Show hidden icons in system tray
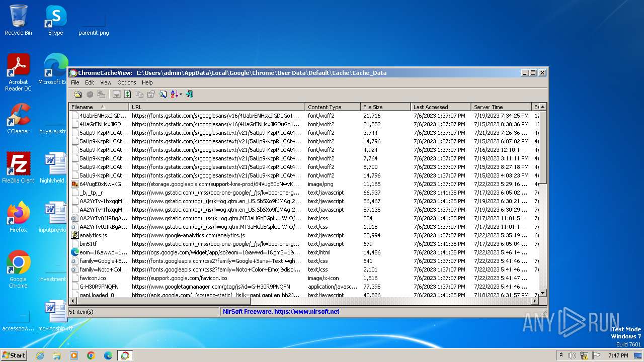Viewport: 644px width, 362px height. (561, 355)
